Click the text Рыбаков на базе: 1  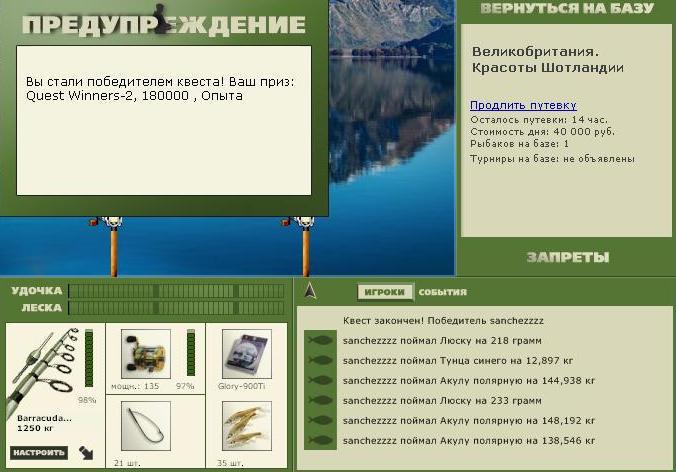point(519,144)
